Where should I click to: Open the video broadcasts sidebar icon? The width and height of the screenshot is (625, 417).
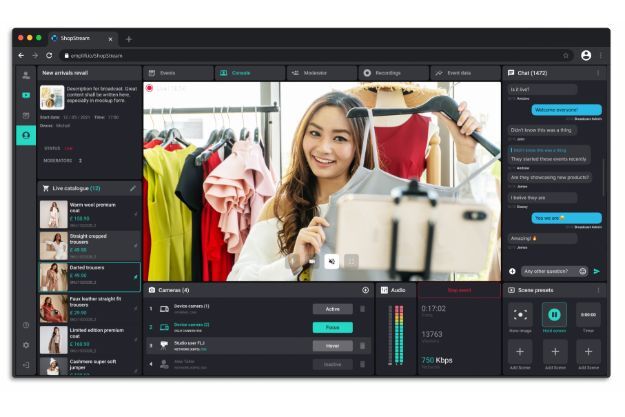click(26, 95)
